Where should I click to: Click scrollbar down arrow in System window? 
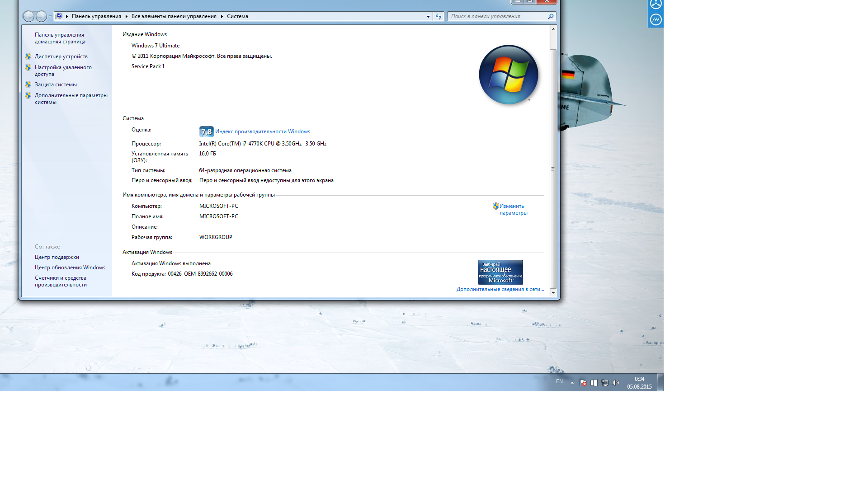(x=553, y=293)
